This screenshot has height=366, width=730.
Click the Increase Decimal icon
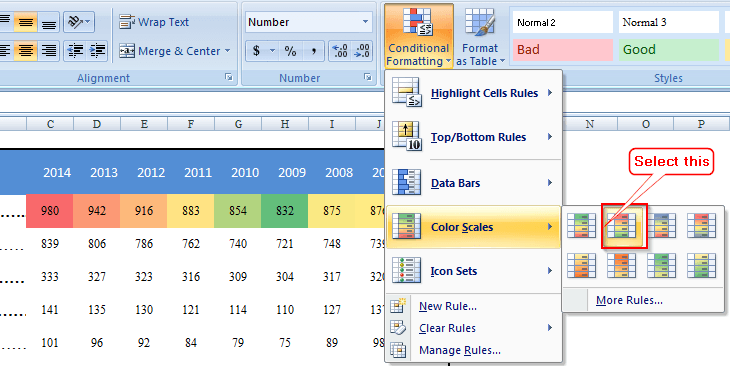(x=341, y=51)
